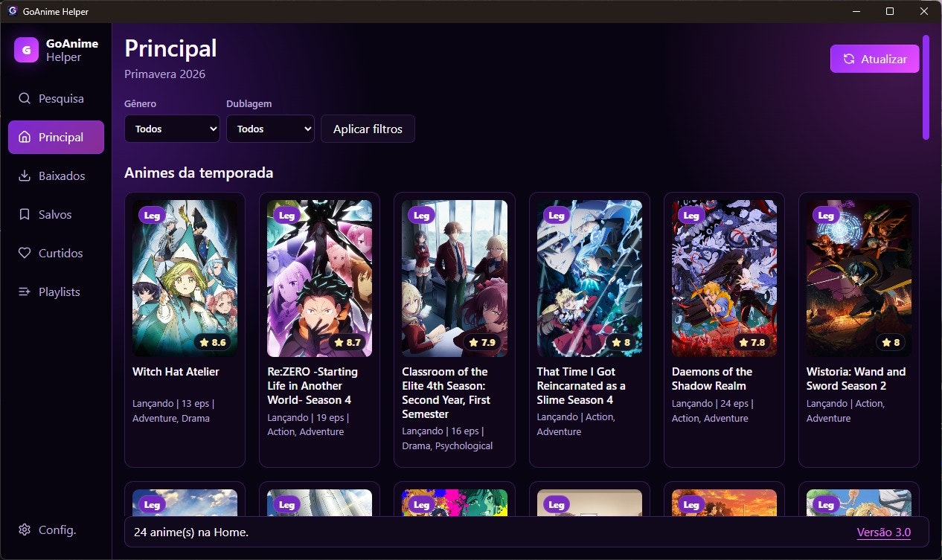Click Leg badge on Re:ZERO card
The width and height of the screenshot is (942, 560).
point(286,215)
